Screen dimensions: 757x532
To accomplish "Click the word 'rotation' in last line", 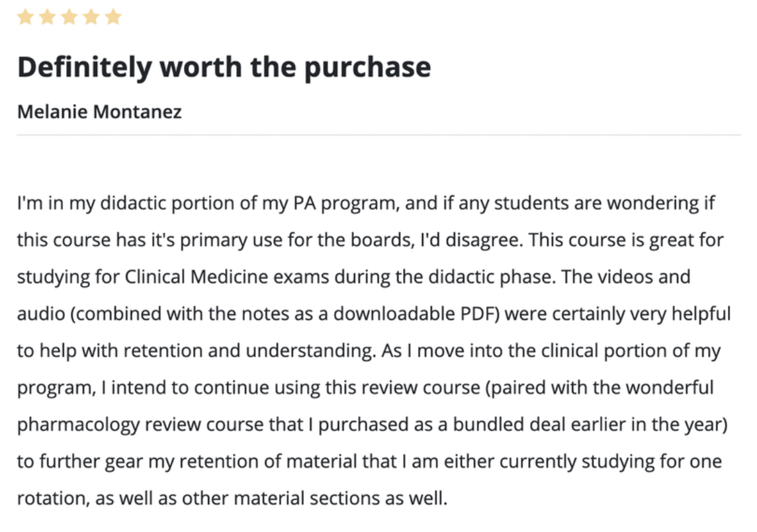I will pyautogui.click(x=52, y=498).
